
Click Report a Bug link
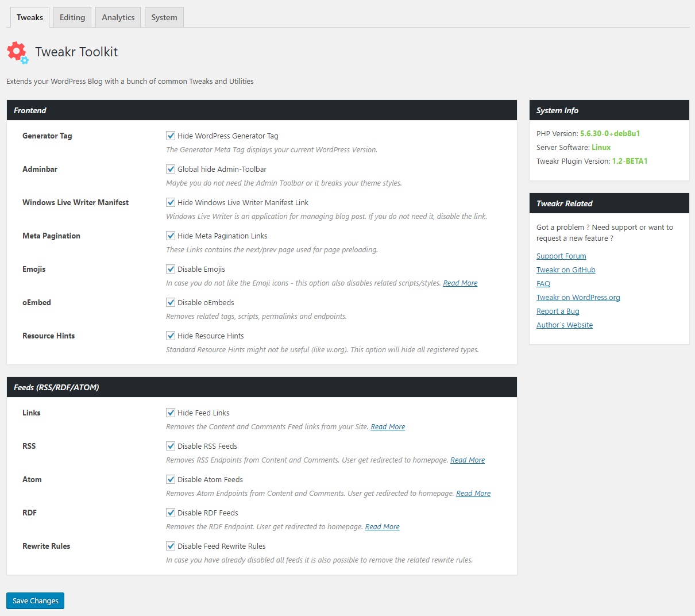coord(558,311)
